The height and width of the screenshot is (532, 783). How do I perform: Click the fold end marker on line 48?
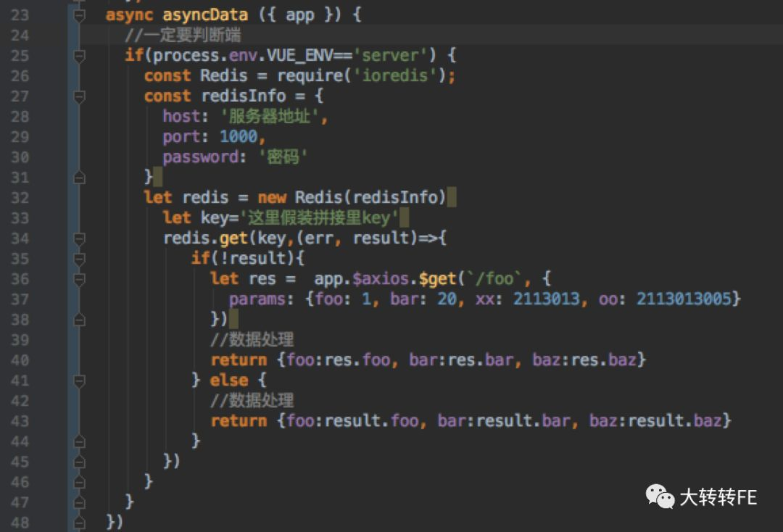pos(80,523)
